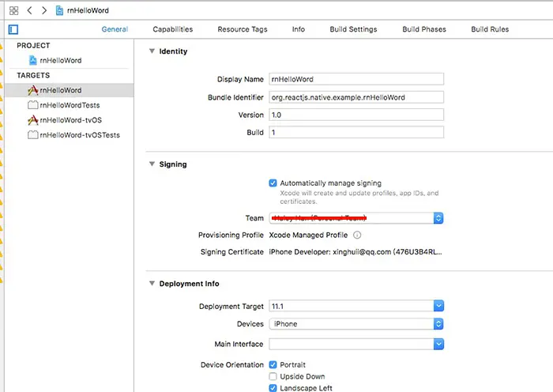Open the Build Settings tab
The width and height of the screenshot is (553, 392).
click(353, 29)
